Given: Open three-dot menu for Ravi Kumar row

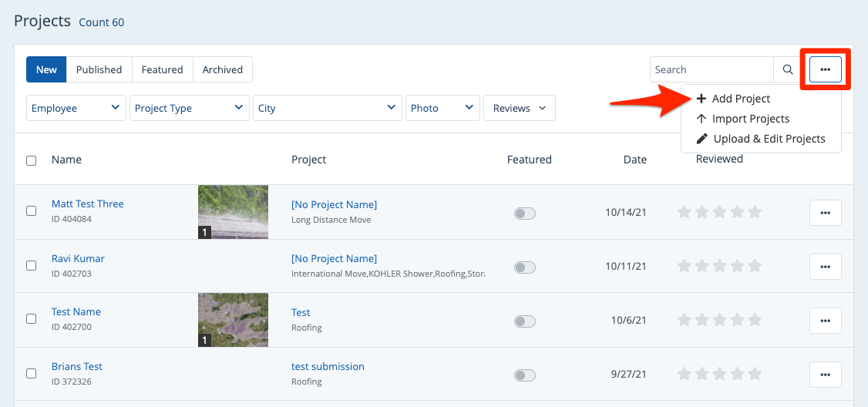Looking at the screenshot, I should [x=825, y=267].
